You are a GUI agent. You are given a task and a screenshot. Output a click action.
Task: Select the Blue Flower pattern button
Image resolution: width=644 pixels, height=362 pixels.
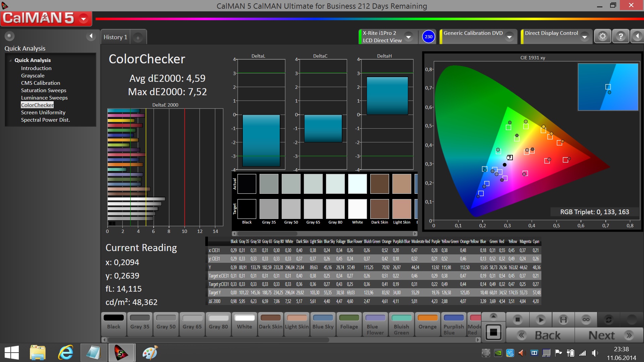(x=375, y=324)
